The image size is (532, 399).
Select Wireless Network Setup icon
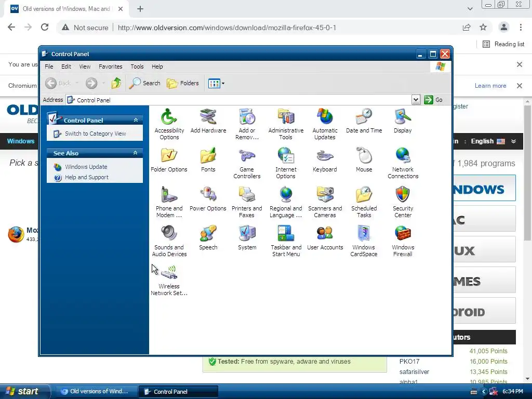pos(169,280)
